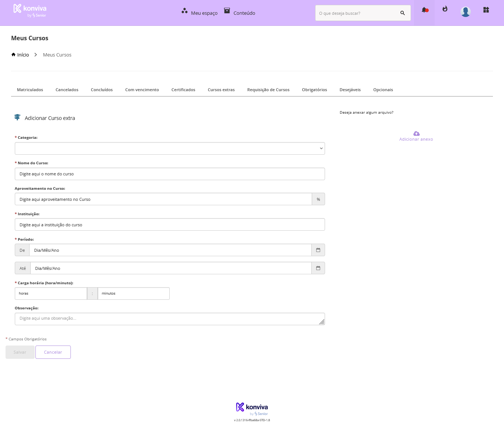This screenshot has height=426, width=504.
Task: Click the Meus Cursos page heading
Action: (30, 38)
